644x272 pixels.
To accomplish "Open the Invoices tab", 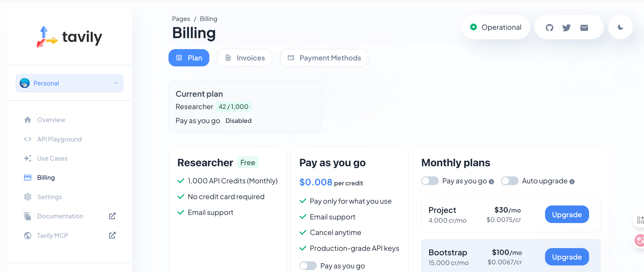I will tap(244, 58).
